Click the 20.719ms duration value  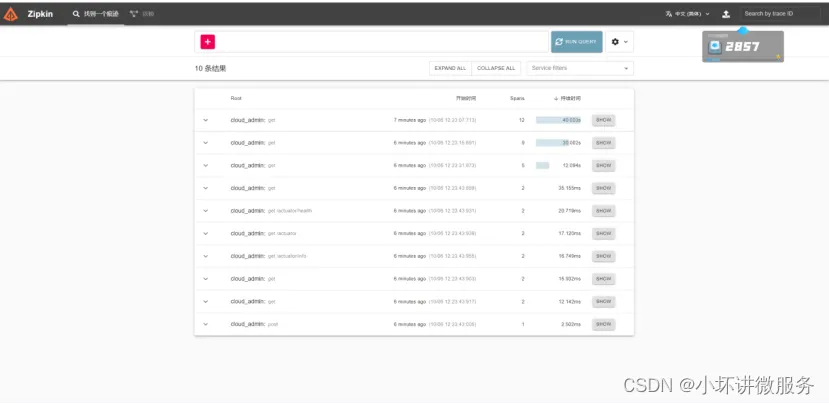point(569,210)
